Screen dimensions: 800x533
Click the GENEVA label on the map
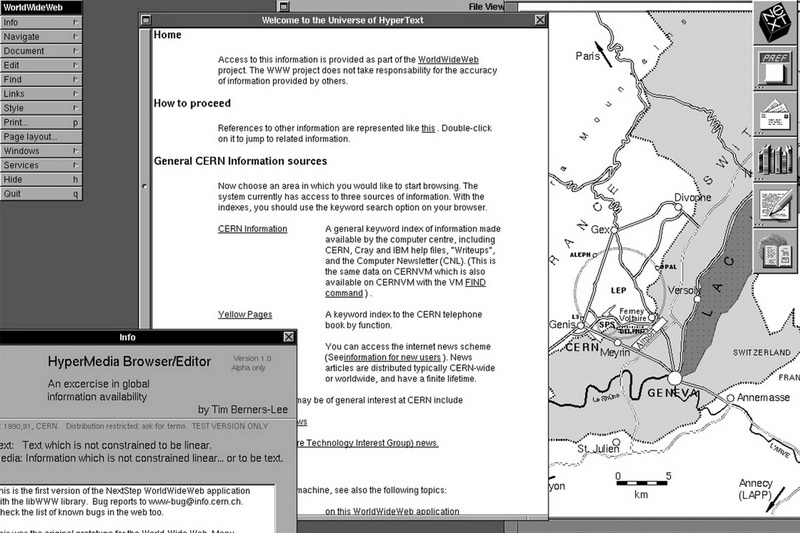tap(672, 393)
